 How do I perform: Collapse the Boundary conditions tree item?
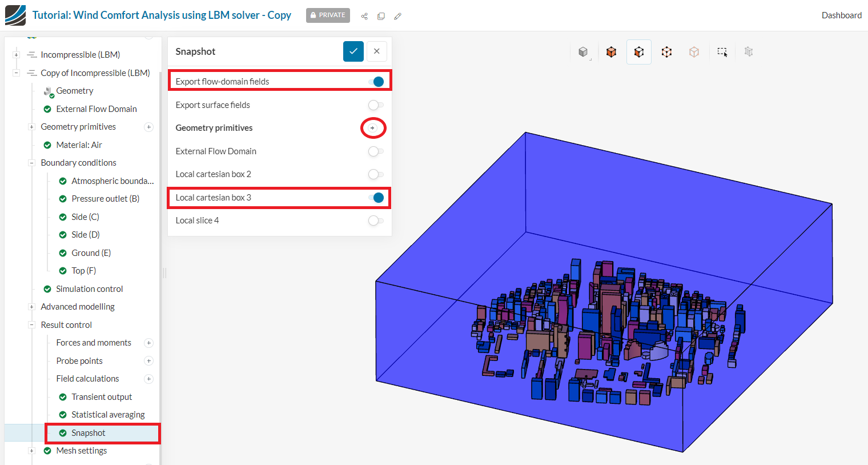32,162
